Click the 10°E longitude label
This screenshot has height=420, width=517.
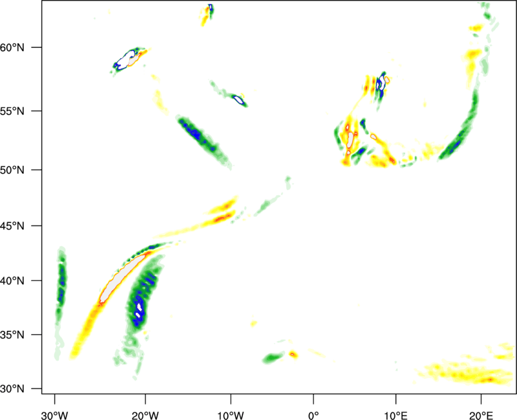(x=396, y=415)
